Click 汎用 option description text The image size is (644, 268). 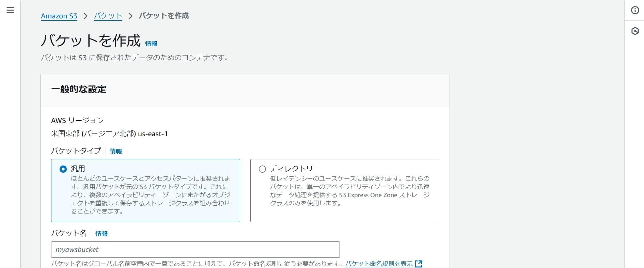coord(151,195)
